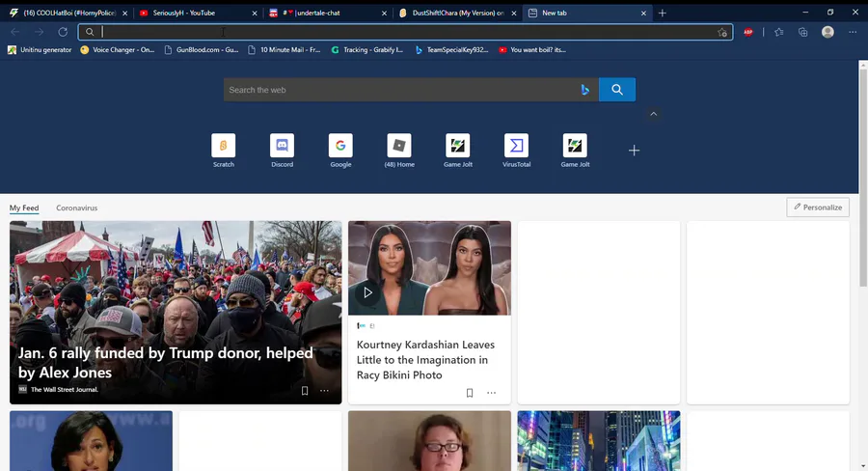Open the 10 Minute Mail bookmark
Viewport: 868px width, 471px height.
point(285,50)
